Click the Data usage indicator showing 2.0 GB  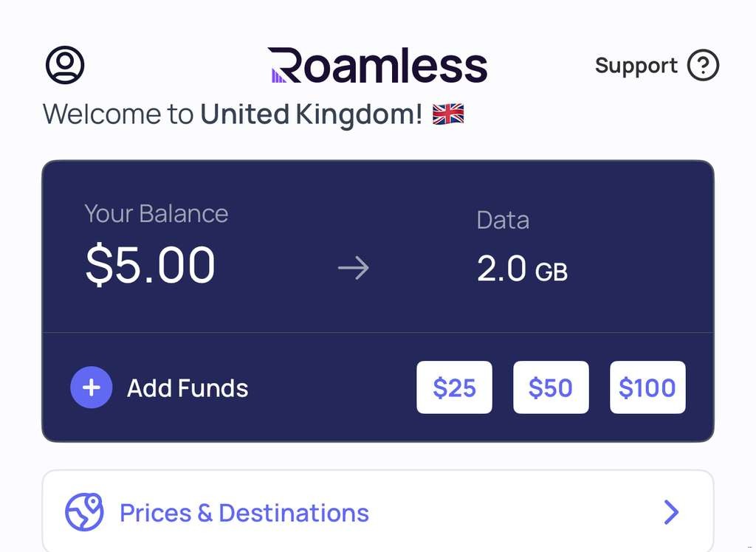tap(523, 269)
